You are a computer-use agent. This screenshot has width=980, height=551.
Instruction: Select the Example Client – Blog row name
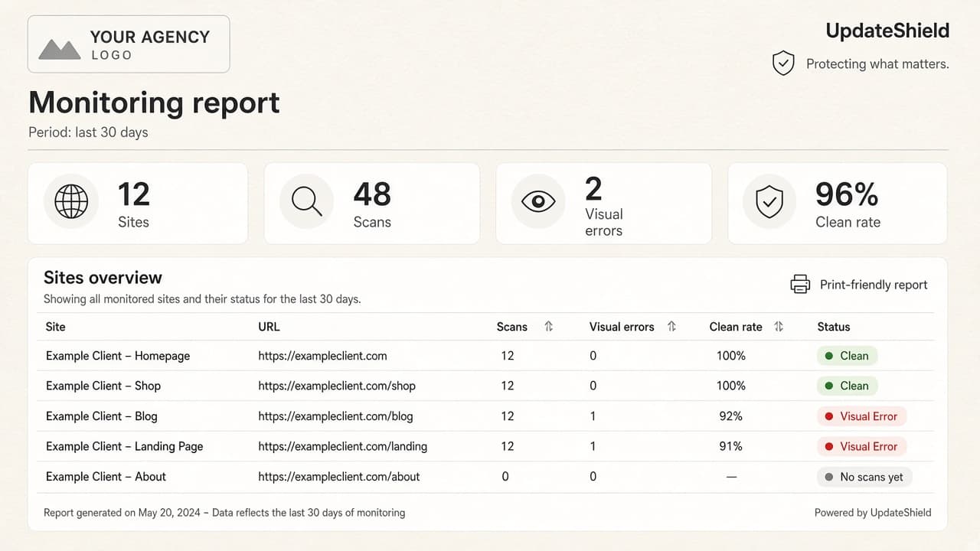(102, 416)
